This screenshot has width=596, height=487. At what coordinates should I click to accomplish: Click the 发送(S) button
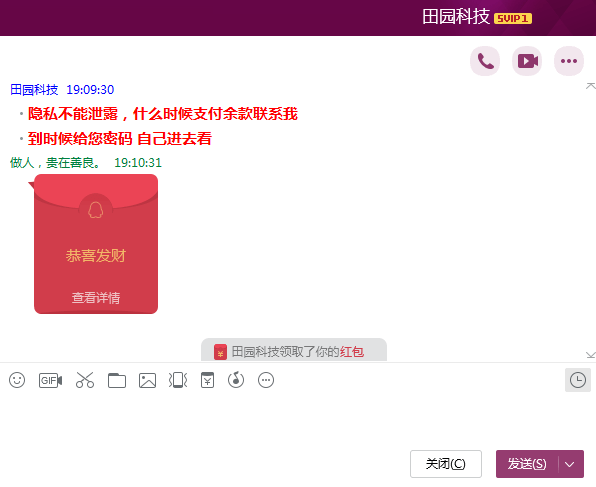click(527, 464)
